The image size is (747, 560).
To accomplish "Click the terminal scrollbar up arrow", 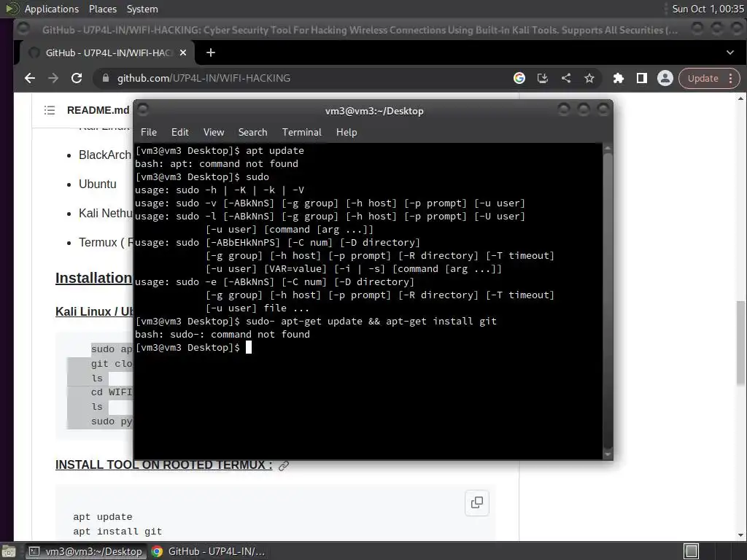I will coord(608,149).
